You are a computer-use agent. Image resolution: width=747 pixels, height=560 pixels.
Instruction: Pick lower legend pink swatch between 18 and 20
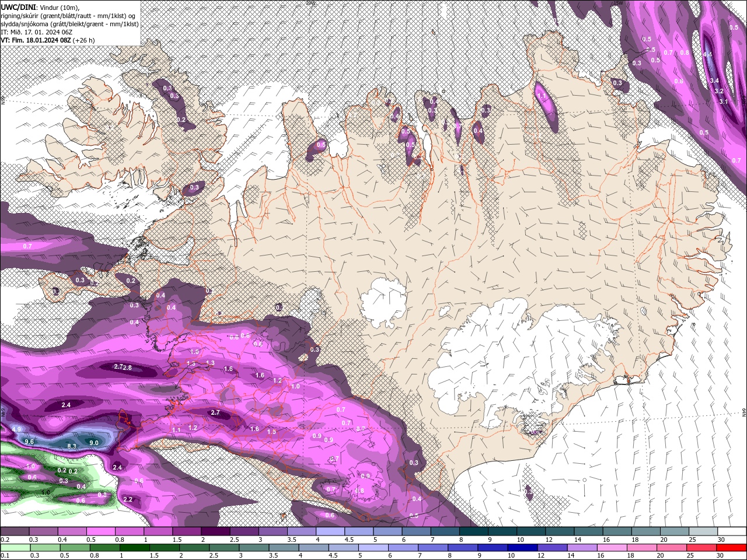[x=641, y=548]
